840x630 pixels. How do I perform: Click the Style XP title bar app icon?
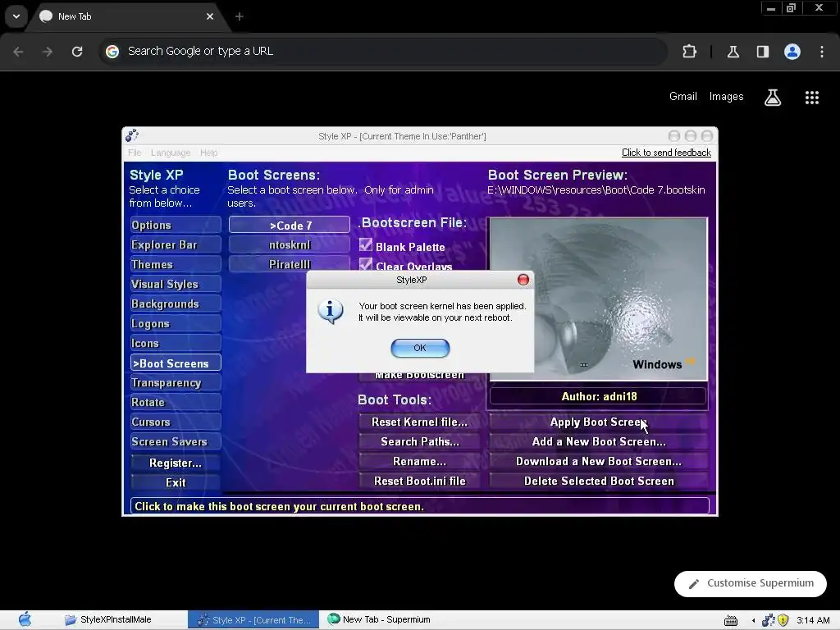132,135
